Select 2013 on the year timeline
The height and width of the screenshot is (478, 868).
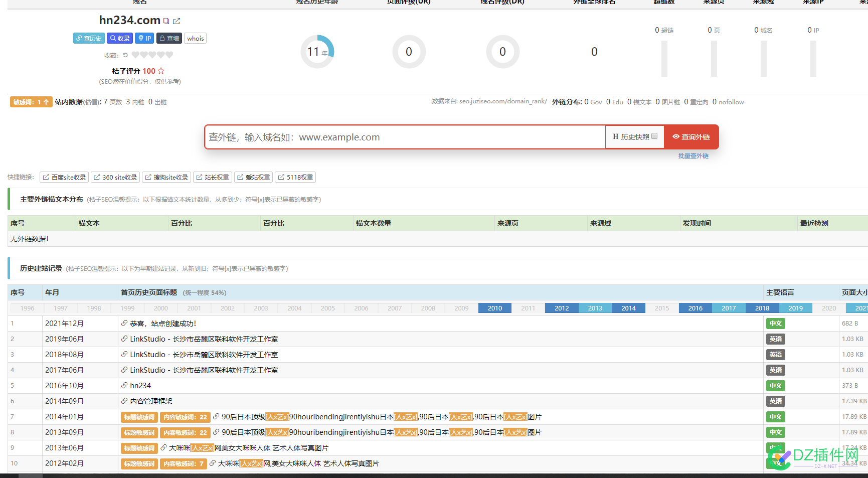(x=595, y=308)
